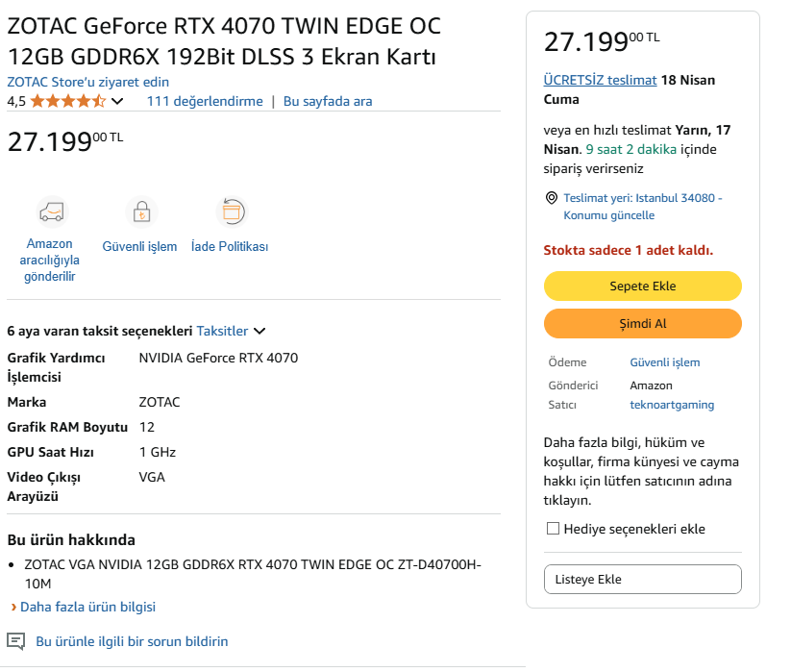This screenshot has height=672, width=791.
Task: Click the delivery location pin icon
Action: 551,198
